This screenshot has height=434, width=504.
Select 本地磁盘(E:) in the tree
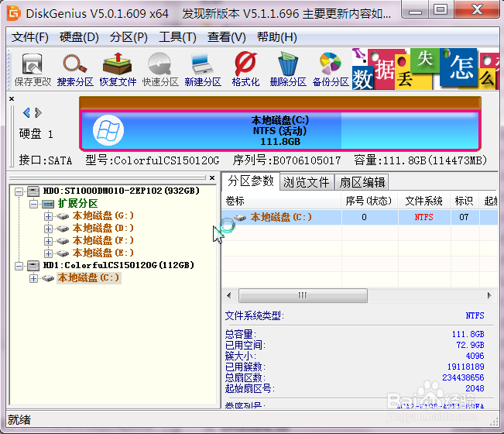pos(103,253)
